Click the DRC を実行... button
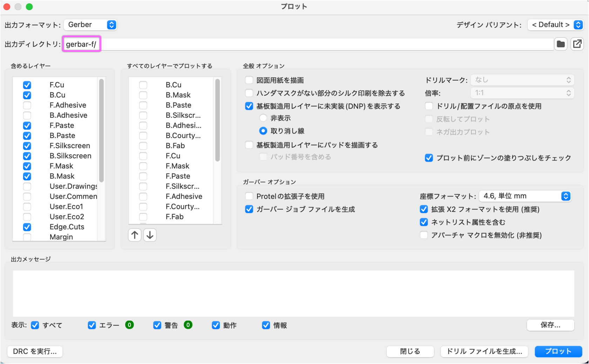 [x=35, y=351]
